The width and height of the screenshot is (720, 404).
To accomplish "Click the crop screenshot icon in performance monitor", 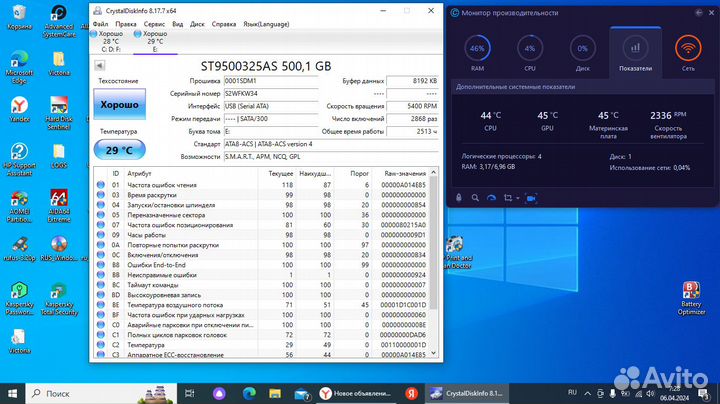I will 508,198.
